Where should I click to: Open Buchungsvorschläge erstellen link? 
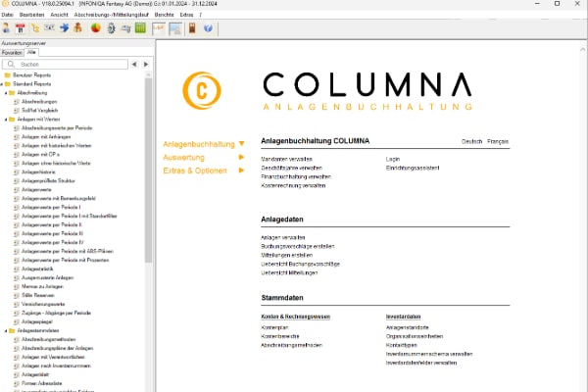point(298,246)
